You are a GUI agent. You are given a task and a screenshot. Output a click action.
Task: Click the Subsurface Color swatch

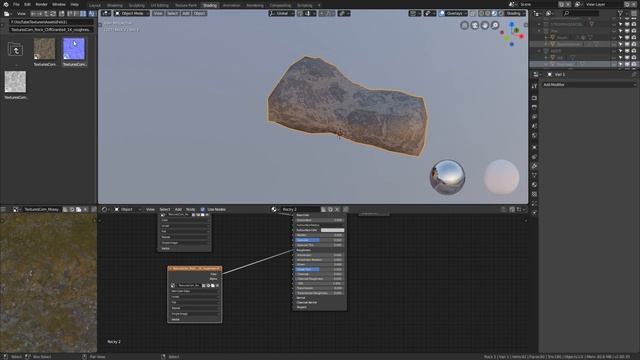332,230
